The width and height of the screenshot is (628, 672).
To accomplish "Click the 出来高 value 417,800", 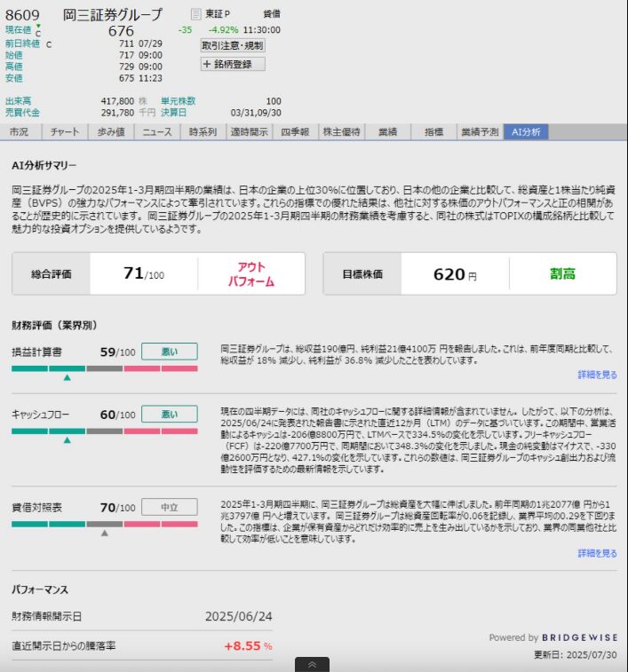I will pyautogui.click(x=117, y=101).
